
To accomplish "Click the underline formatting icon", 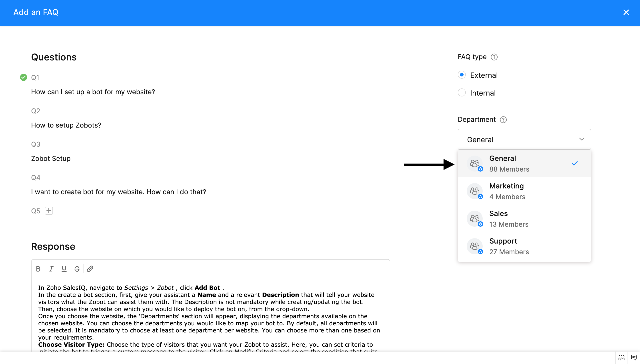I will coord(64,269).
